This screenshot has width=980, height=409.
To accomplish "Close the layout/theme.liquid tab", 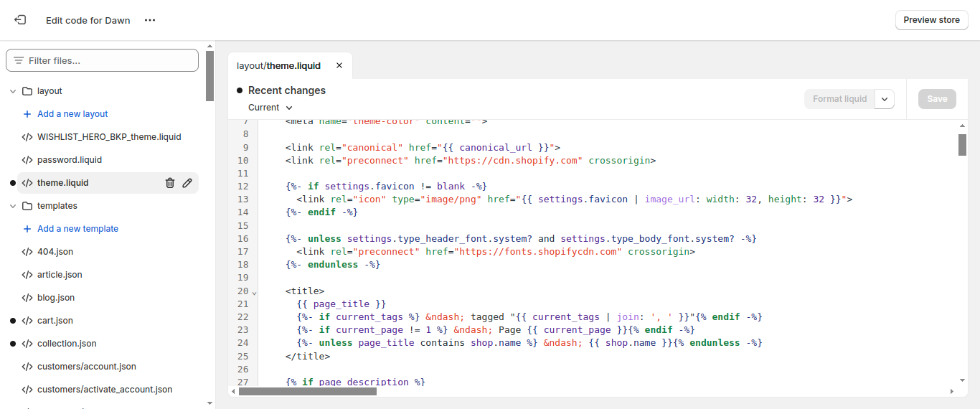I will [339, 65].
